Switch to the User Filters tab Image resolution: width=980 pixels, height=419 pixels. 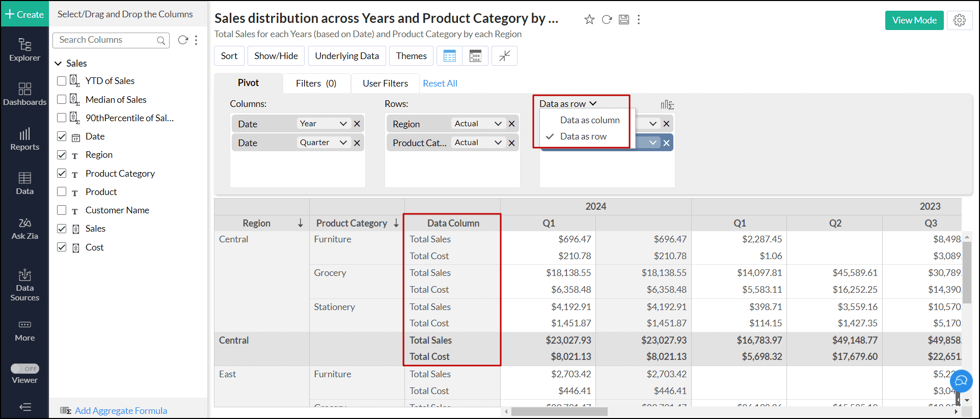coord(385,83)
